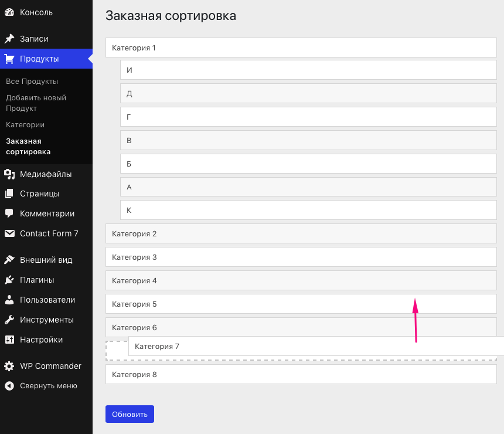Select the Внешний вид brush icon
Viewport: 504px width, 434px height.
9,260
